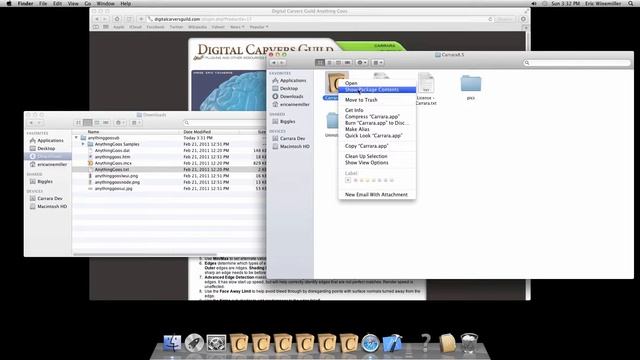Open Xcode hammer icon in the Dock
This screenshot has width=640, height=360.
click(393, 343)
